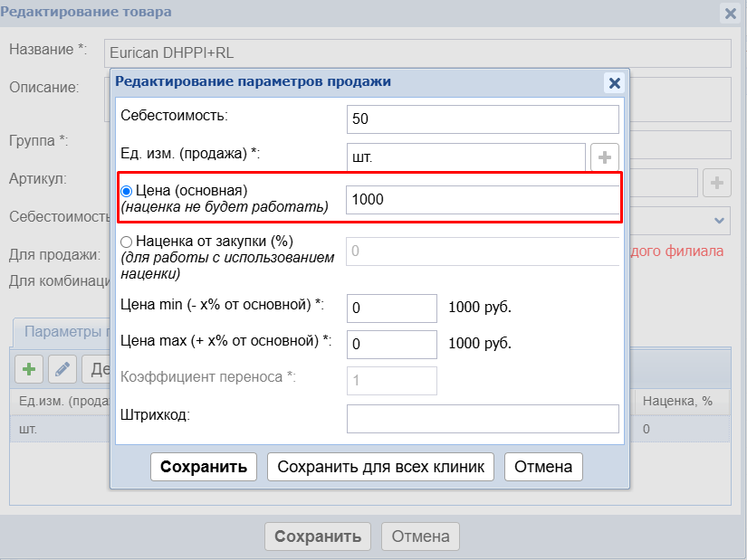Image resolution: width=747 pixels, height=560 pixels.
Task: Click the green plus add icon in parameters toolbar
Action: coord(29,369)
